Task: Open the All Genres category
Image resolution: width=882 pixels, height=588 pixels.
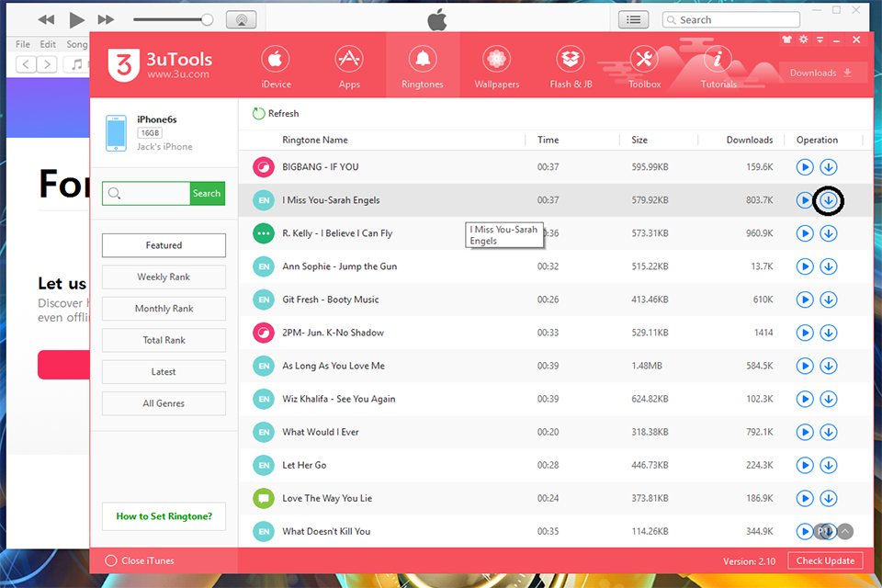Action: point(164,403)
